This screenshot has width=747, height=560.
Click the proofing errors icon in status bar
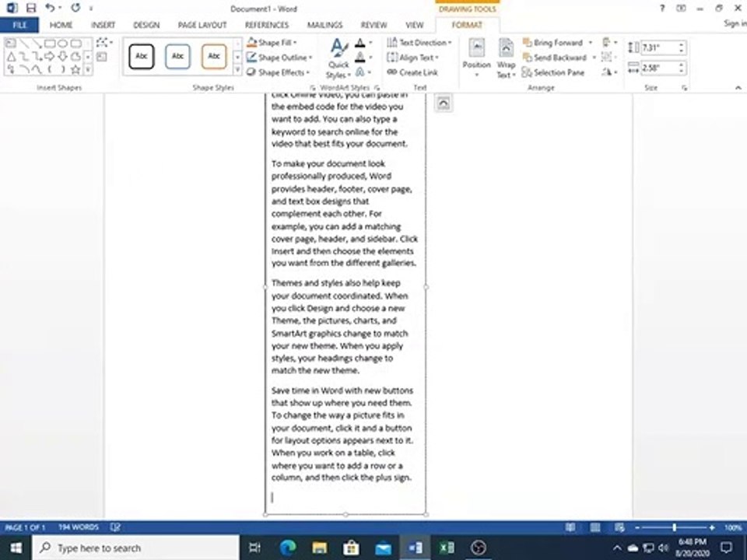115,527
